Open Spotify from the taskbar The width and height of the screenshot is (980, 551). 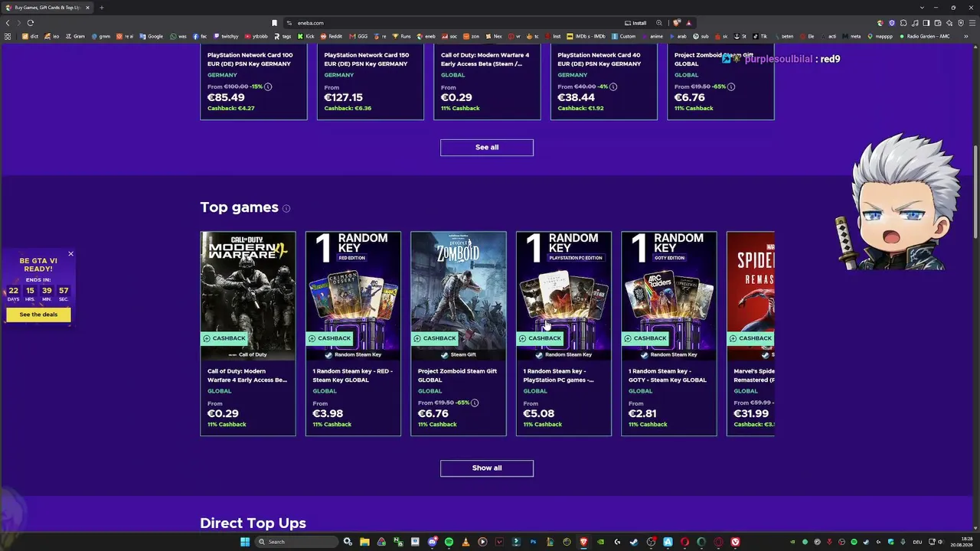(x=449, y=542)
